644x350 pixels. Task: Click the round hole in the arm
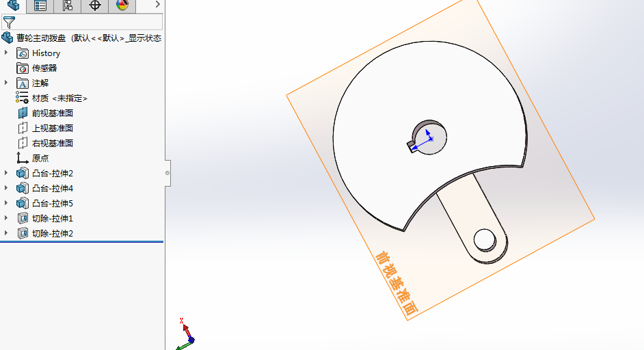[x=485, y=239]
